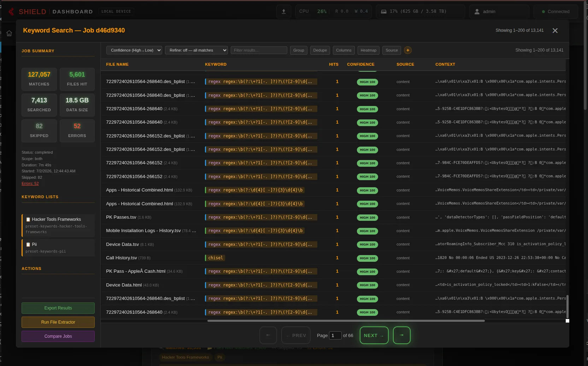
Task: Open the Confidence sort dropdown
Action: click(x=134, y=50)
